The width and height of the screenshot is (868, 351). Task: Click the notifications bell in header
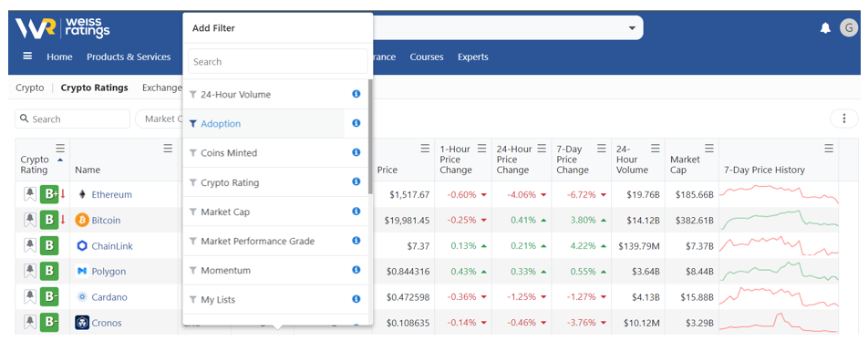[x=825, y=27]
